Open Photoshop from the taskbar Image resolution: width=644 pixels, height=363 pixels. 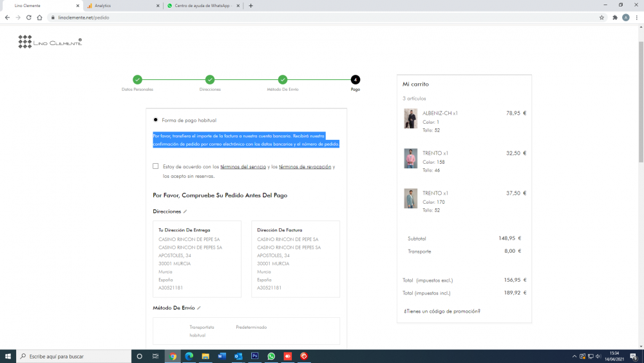tap(254, 356)
